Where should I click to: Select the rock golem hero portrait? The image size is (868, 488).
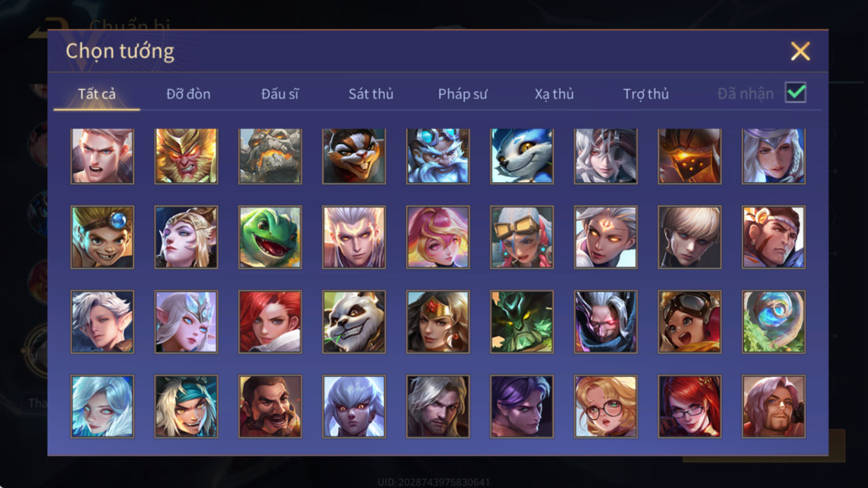[270, 156]
